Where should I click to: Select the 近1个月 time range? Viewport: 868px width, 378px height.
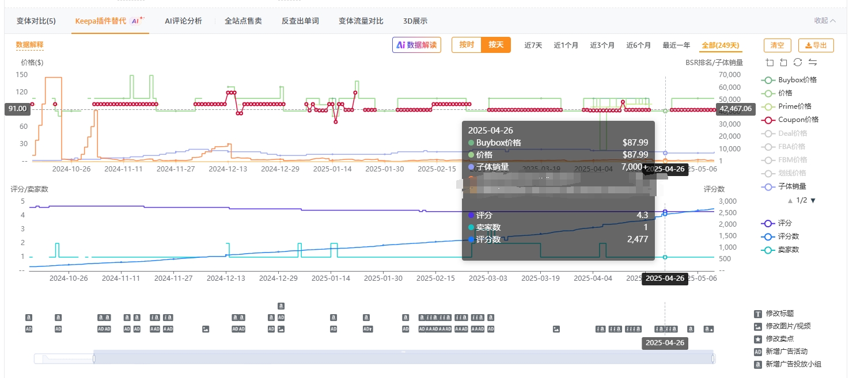click(566, 45)
